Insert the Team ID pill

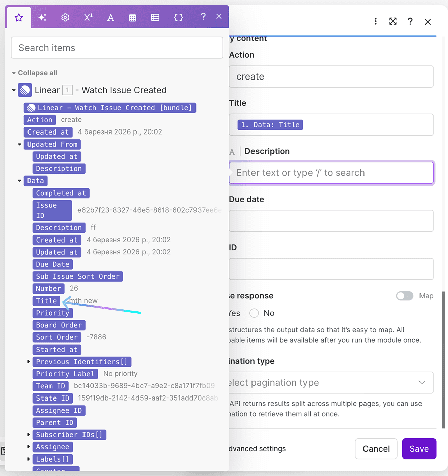tap(50, 386)
